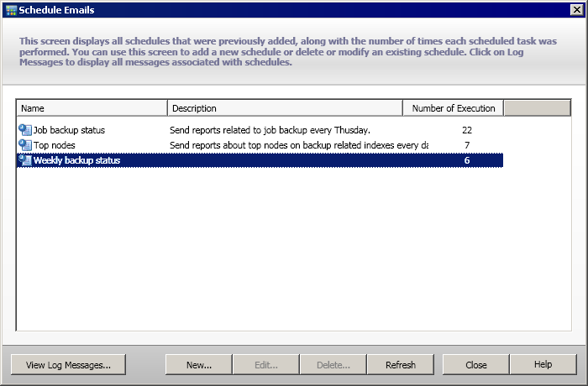Open Help for schedules

pos(543,364)
